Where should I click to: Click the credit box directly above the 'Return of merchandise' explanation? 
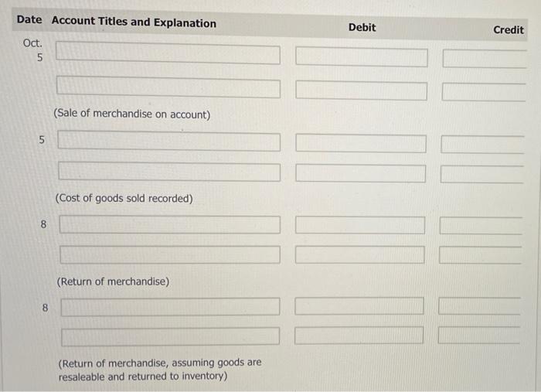480,255
